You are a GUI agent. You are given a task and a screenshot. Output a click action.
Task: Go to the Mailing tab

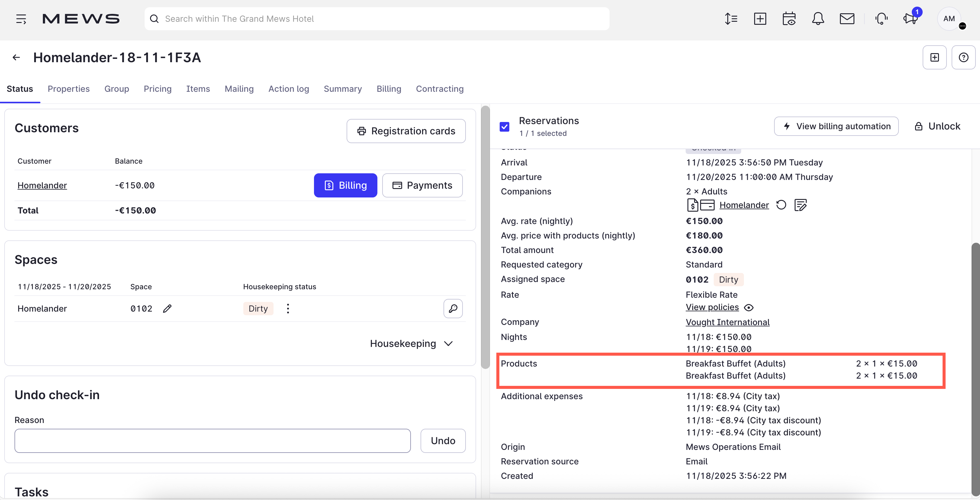coord(239,89)
